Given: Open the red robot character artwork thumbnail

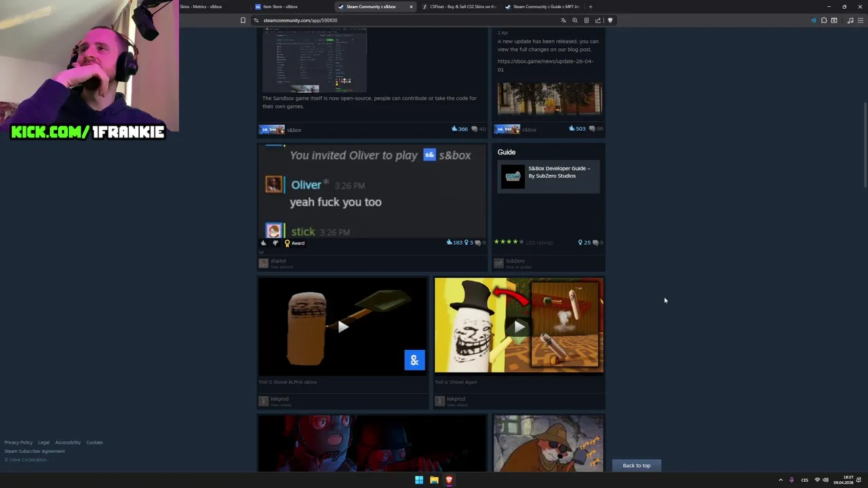Looking at the screenshot, I should tap(372, 443).
